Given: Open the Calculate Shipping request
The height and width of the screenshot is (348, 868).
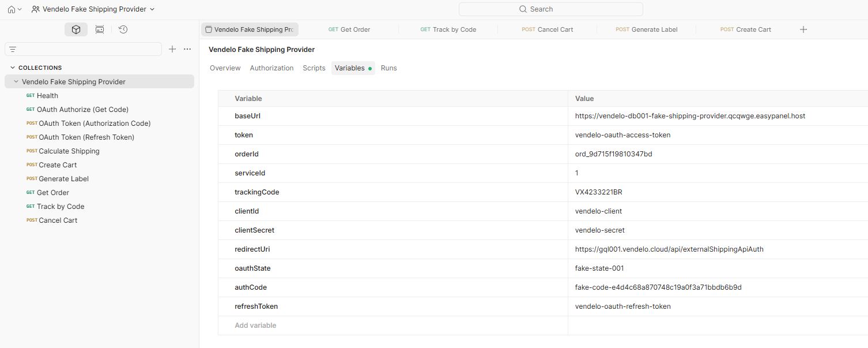Looking at the screenshot, I should coord(68,151).
